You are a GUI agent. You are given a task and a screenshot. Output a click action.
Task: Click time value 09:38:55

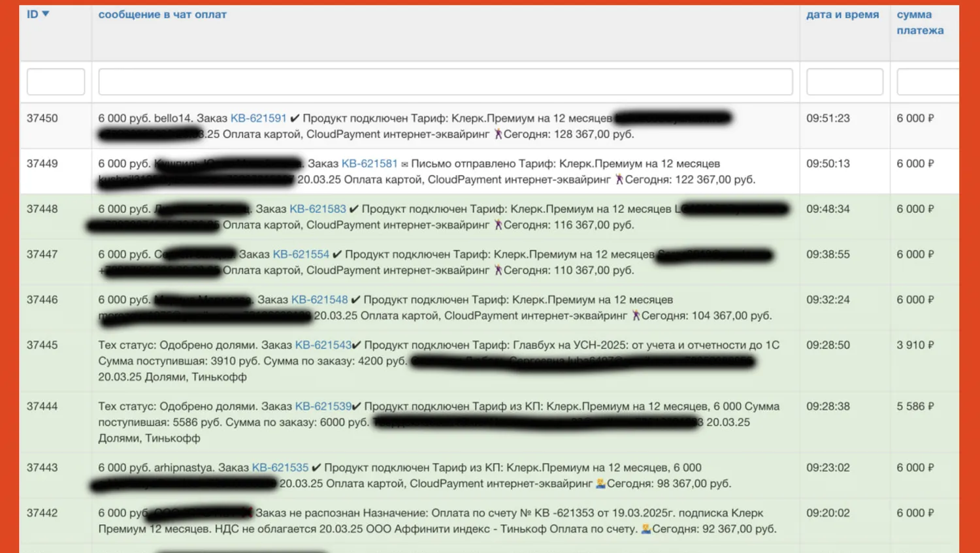[828, 255]
